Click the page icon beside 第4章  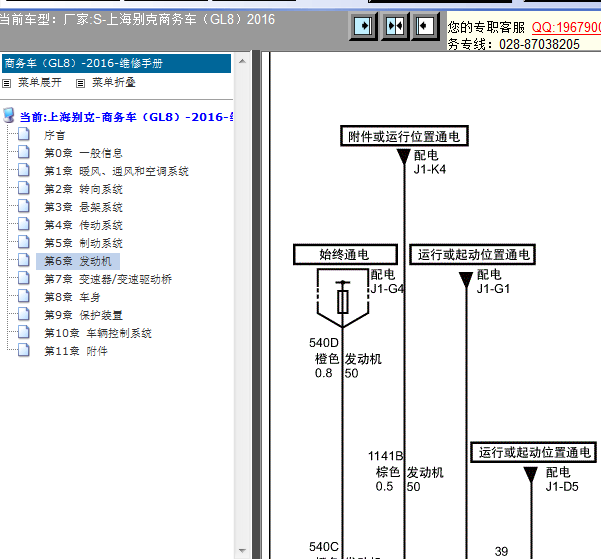pyautogui.click(x=24, y=224)
